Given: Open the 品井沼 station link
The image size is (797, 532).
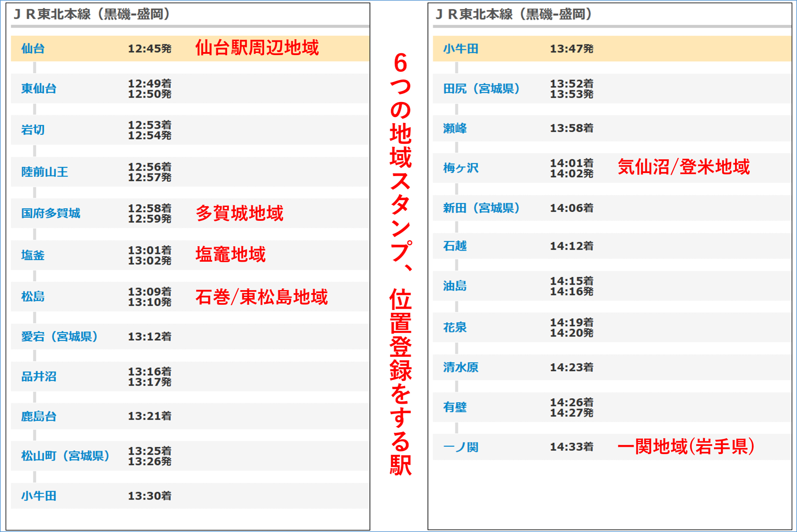Looking at the screenshot, I should click(x=39, y=377).
